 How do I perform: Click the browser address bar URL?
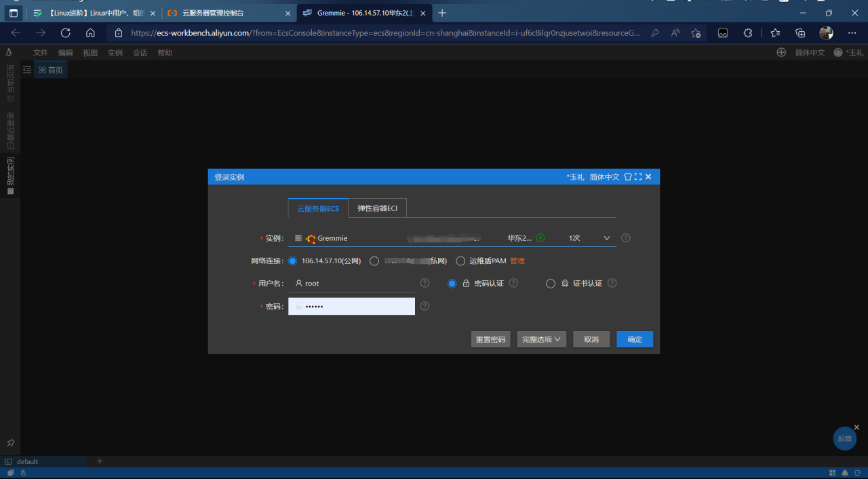tap(385, 33)
